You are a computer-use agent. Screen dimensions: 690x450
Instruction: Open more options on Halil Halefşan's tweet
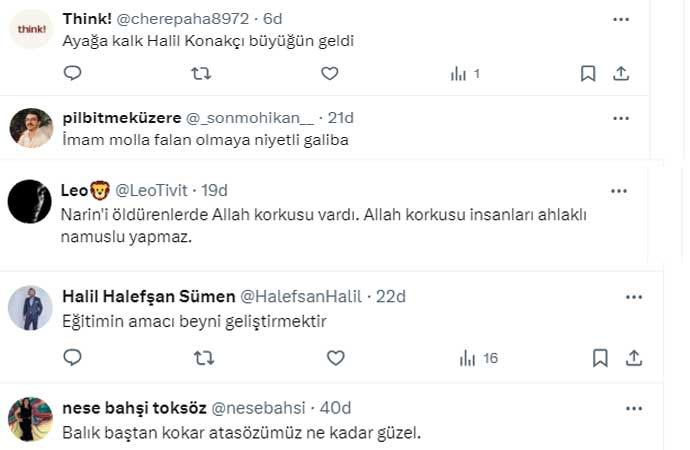[633, 297]
